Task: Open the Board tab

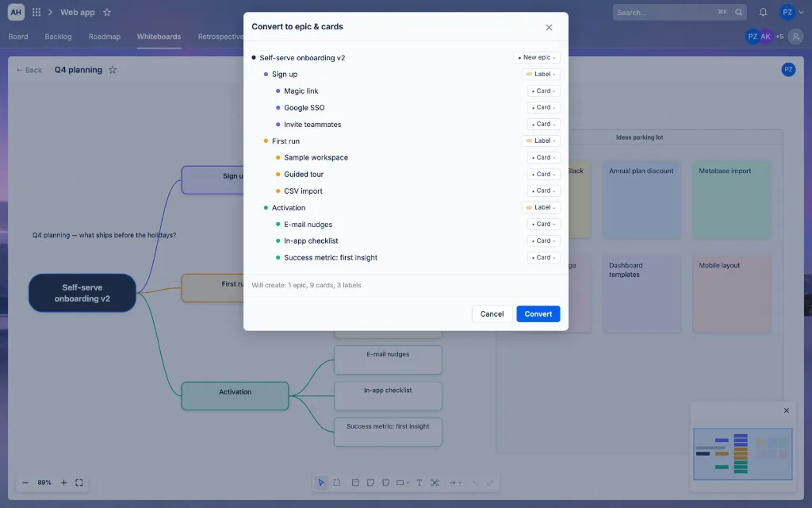Action: pyautogui.click(x=18, y=37)
